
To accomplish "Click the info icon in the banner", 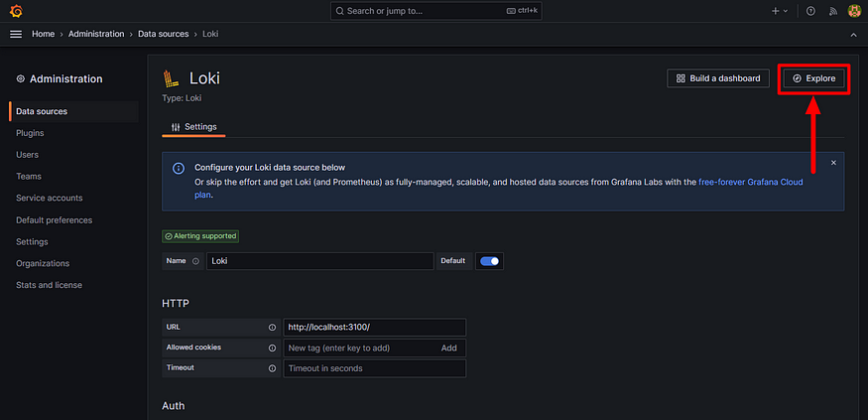I will [x=179, y=168].
